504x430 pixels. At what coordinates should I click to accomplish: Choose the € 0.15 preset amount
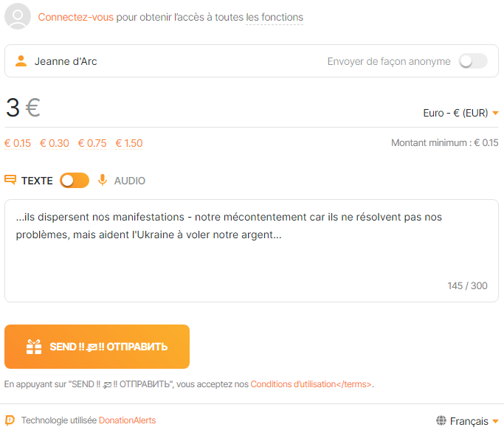point(18,143)
